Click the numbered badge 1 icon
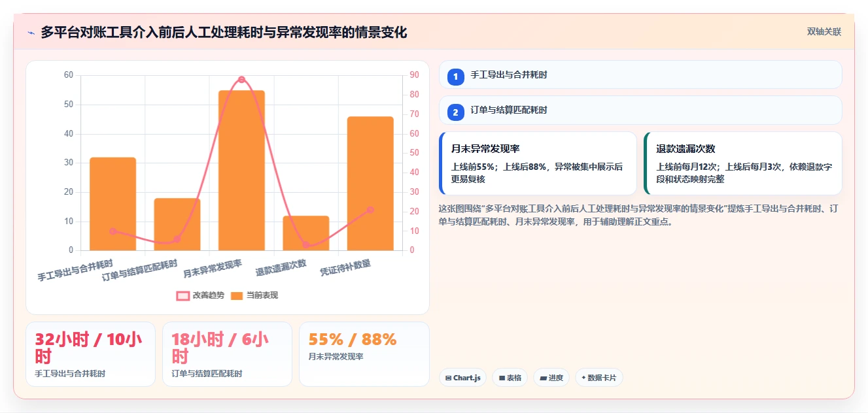 [456, 76]
